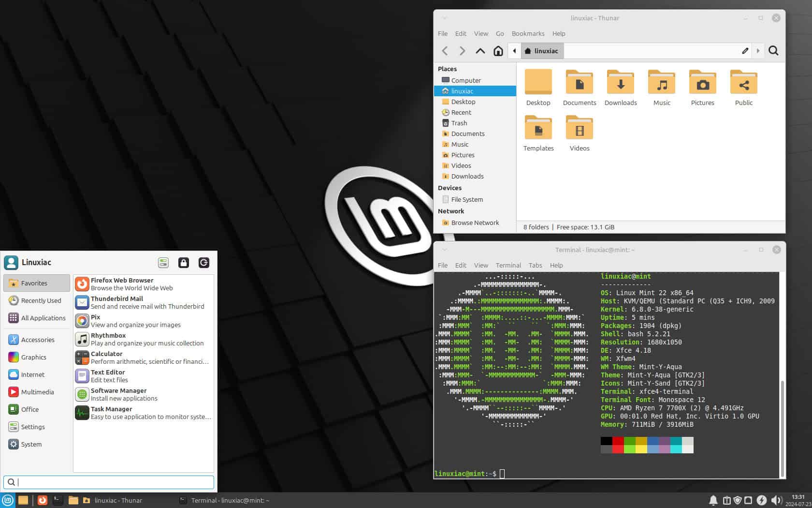This screenshot has height=508, width=812.
Task: Lock the screen using the padlock icon
Action: coord(184,263)
